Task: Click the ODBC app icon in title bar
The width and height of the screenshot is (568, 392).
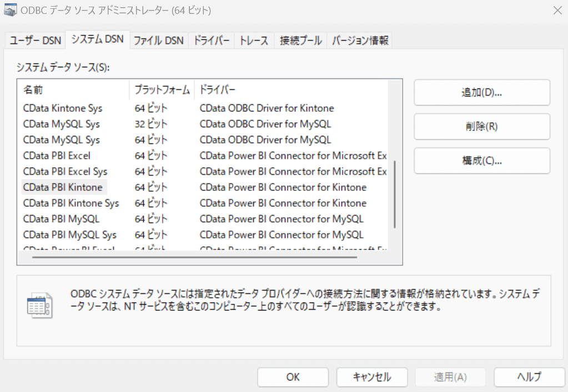Action: (x=10, y=10)
